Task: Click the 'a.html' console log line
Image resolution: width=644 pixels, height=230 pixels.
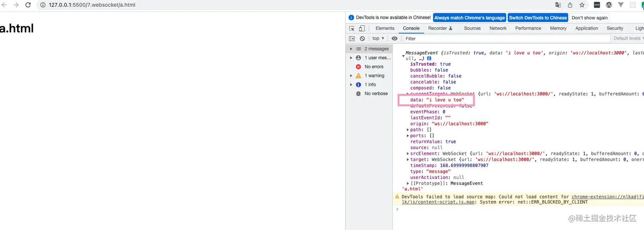Action: pyautogui.click(x=412, y=189)
